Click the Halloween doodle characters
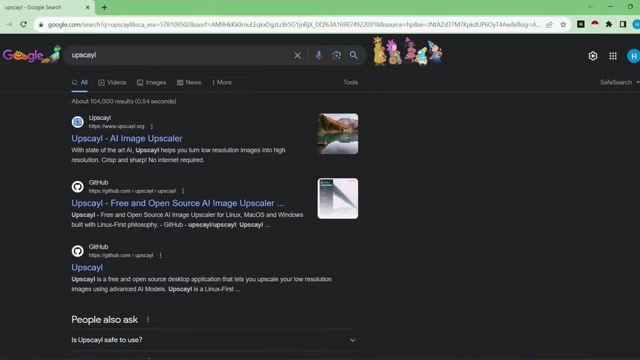The width and height of the screenshot is (640, 360). click(408, 51)
